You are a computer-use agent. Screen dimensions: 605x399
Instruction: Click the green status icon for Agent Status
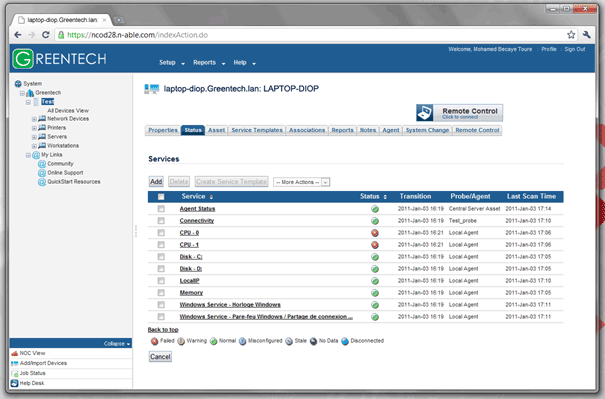tap(375, 209)
